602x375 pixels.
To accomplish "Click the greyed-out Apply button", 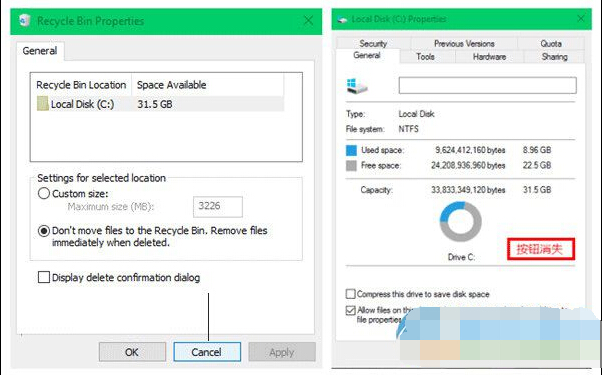I will (282, 352).
